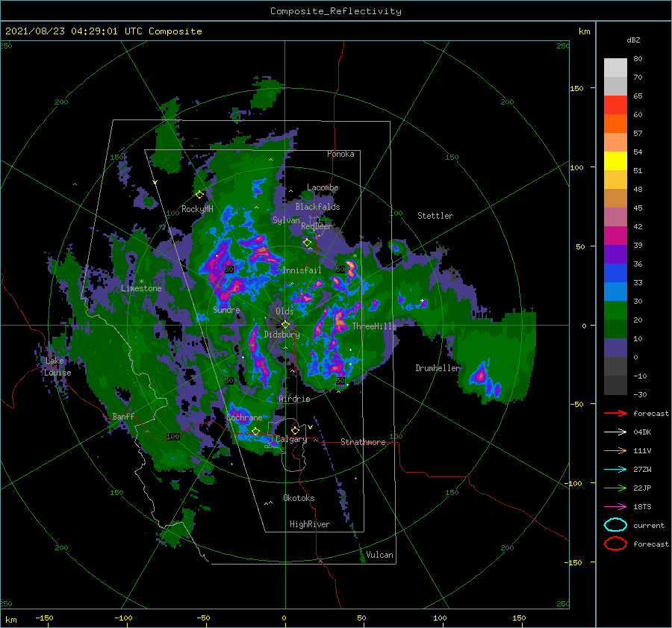Click the HighRiver town label
The image size is (672, 628).
tap(310, 524)
